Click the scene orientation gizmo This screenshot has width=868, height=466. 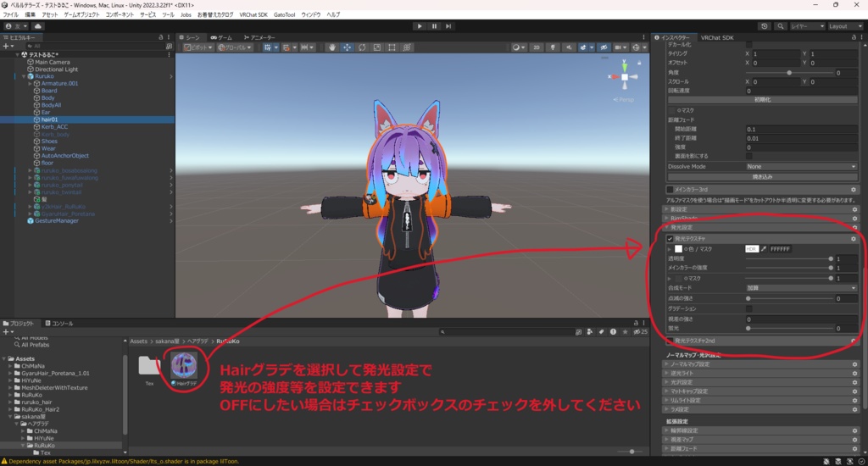625,77
